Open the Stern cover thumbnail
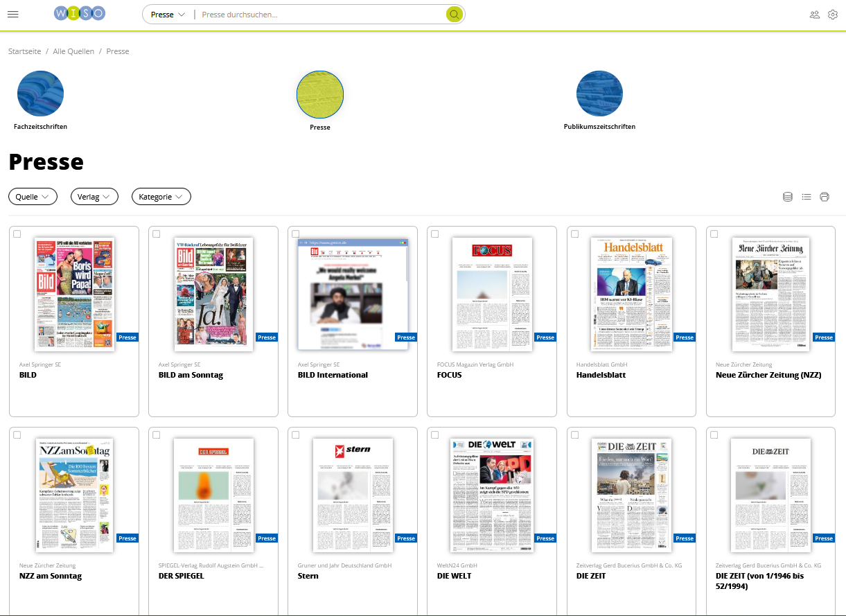 (x=353, y=495)
